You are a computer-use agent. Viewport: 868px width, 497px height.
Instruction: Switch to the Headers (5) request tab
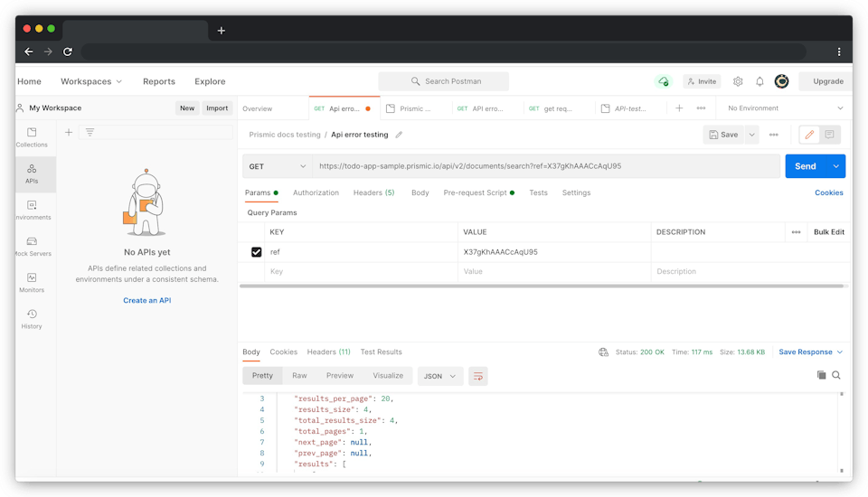[x=373, y=192]
